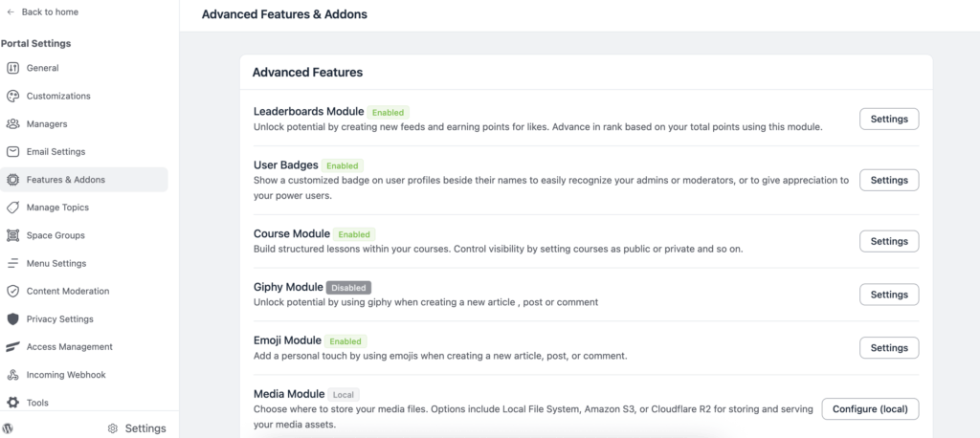Go to Managers page
Viewport: 980px width, 438px height.
[84, 123]
